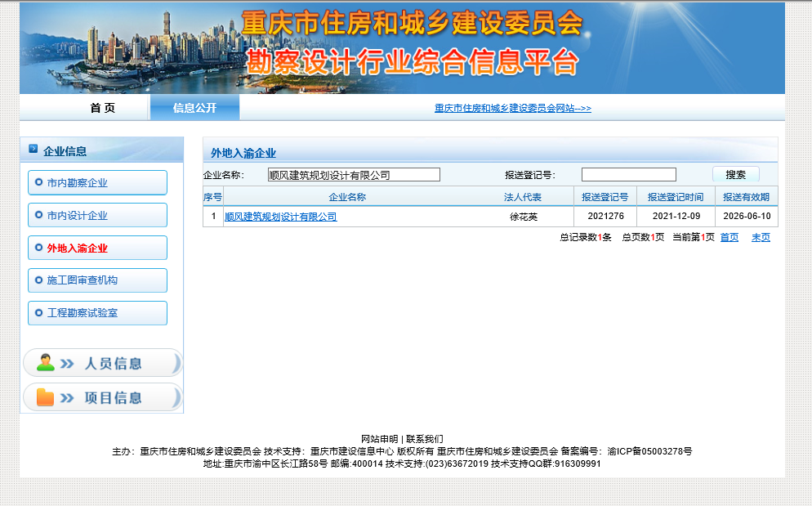Screen dimensions: 812x506
Task: Click the 报送有效期 column header
Action: 746,197
